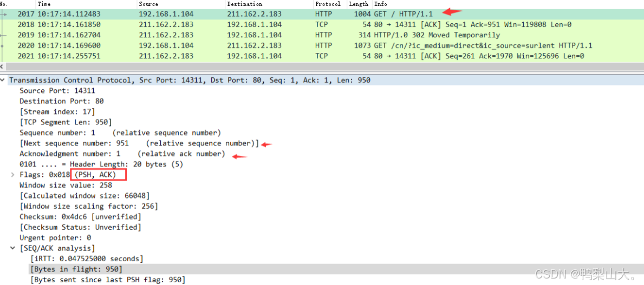The width and height of the screenshot is (644, 285).
Task: Select packet 2017 GET / HTTP/1.1
Action: tap(322, 14)
